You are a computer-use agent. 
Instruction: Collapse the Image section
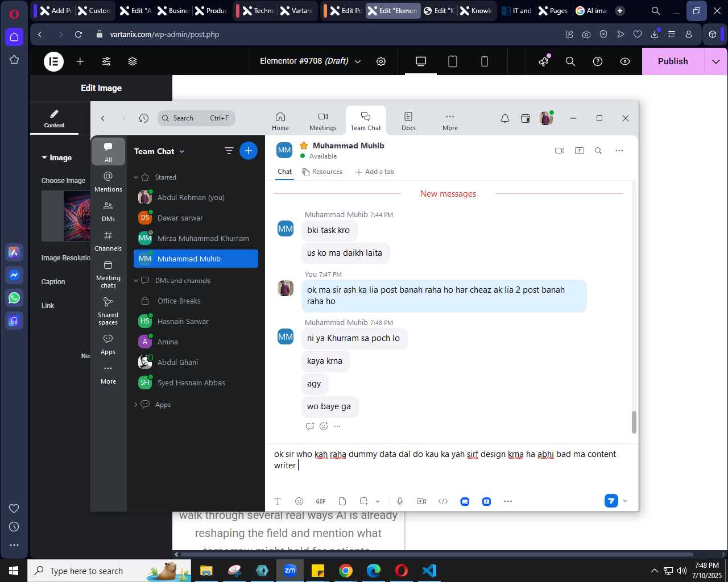[x=56, y=157]
